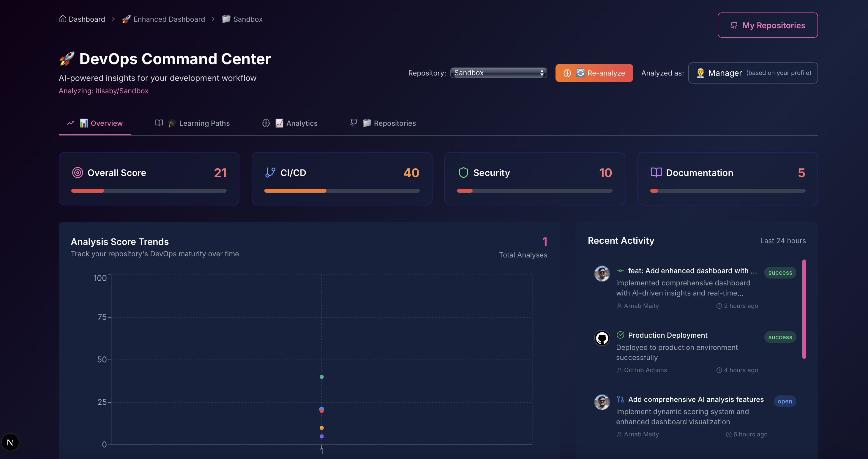Click the Overall Score target icon
The height and width of the screenshot is (459, 868).
(x=78, y=173)
